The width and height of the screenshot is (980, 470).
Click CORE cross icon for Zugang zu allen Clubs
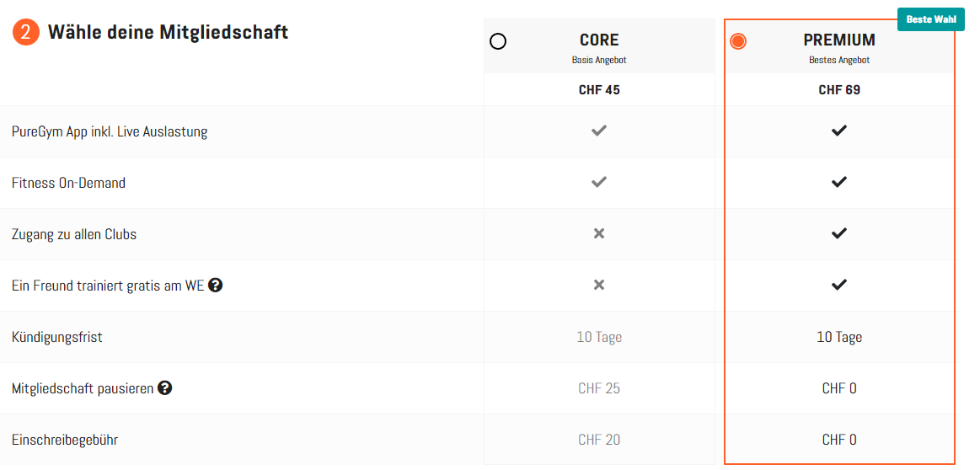pos(599,234)
